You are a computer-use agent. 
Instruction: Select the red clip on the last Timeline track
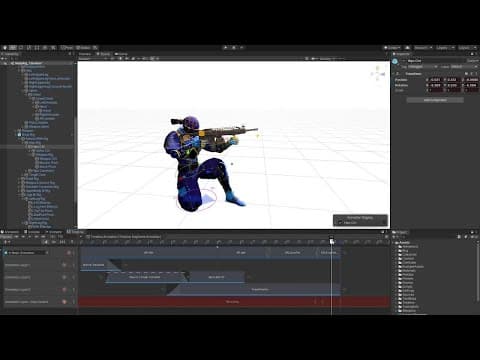234,302
